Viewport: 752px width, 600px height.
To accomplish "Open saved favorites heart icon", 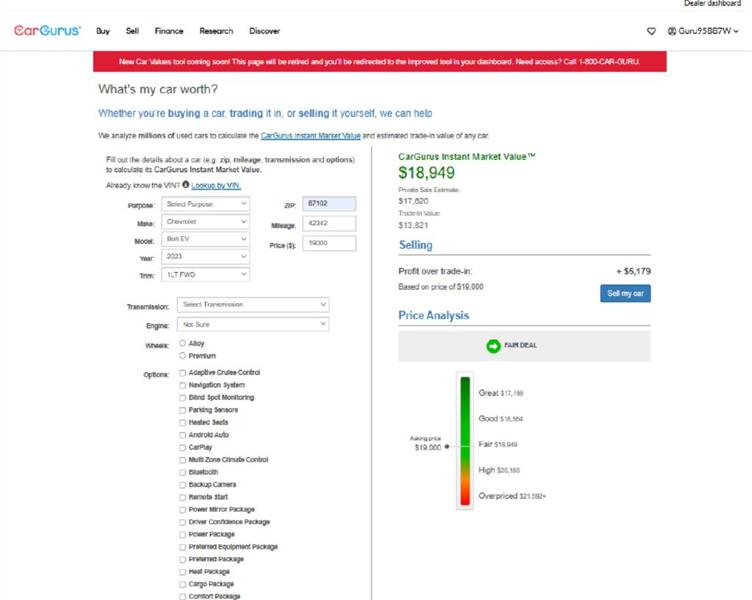I will click(x=652, y=31).
